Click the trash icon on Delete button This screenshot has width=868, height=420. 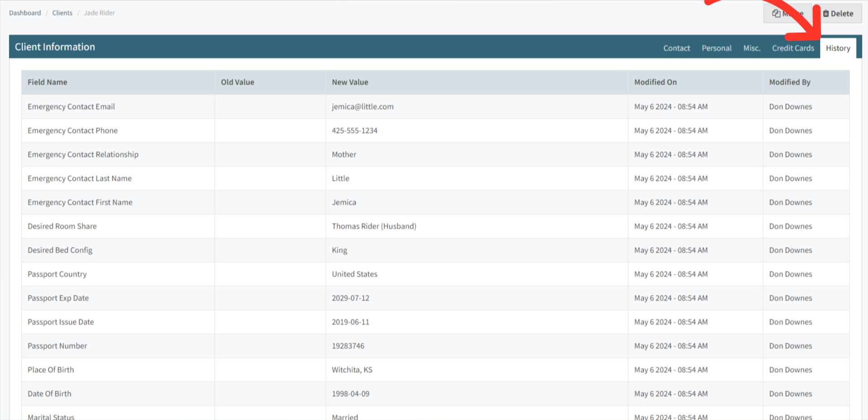click(x=826, y=13)
